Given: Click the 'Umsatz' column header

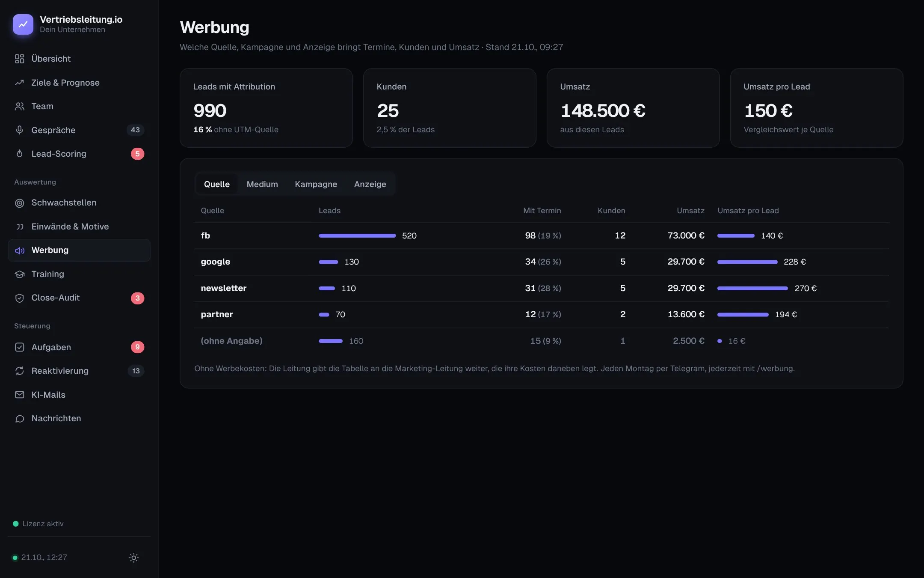Looking at the screenshot, I should [690, 211].
